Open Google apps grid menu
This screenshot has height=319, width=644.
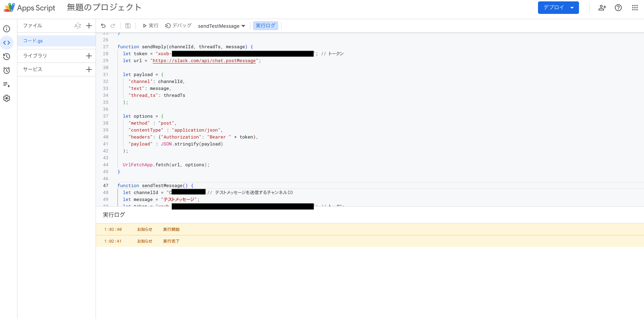635,7
